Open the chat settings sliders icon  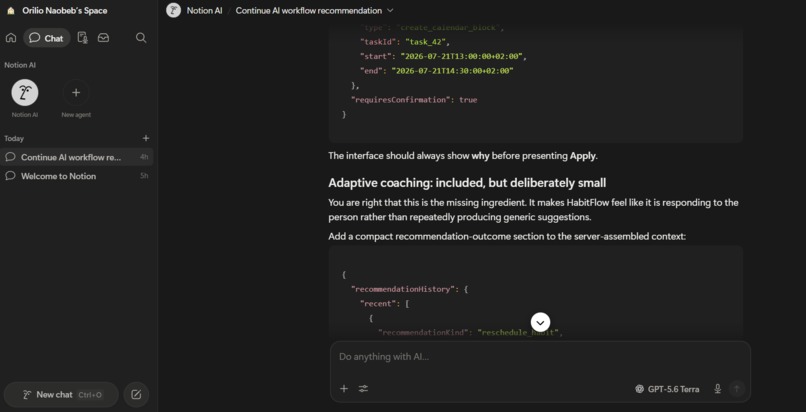coord(363,389)
